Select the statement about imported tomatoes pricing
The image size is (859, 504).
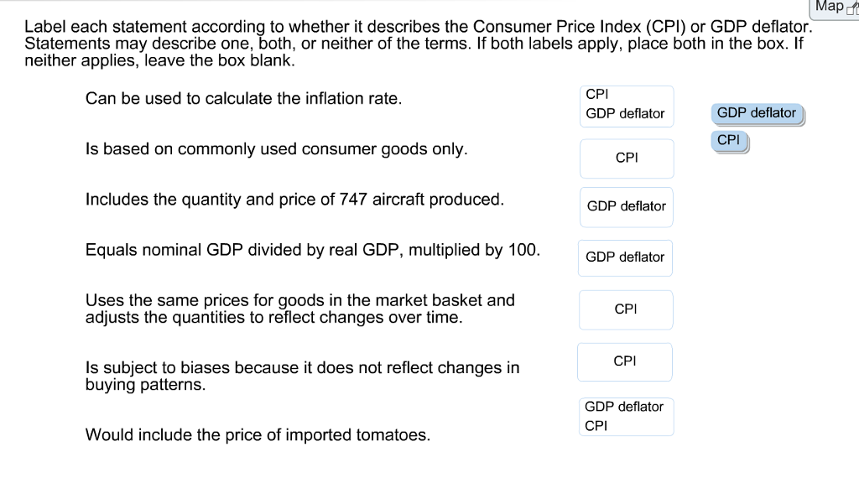(257, 435)
